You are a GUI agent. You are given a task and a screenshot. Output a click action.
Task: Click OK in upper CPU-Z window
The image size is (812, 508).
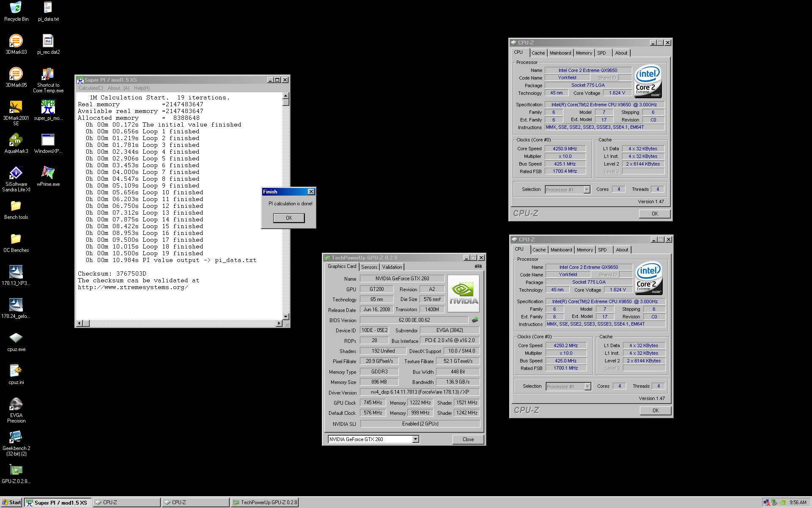[655, 213]
